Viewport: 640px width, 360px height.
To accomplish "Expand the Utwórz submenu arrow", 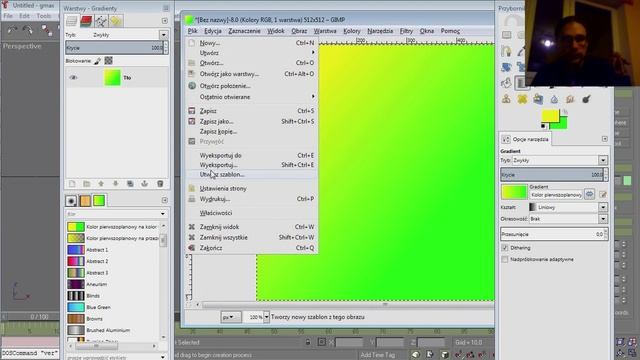I will [313, 53].
